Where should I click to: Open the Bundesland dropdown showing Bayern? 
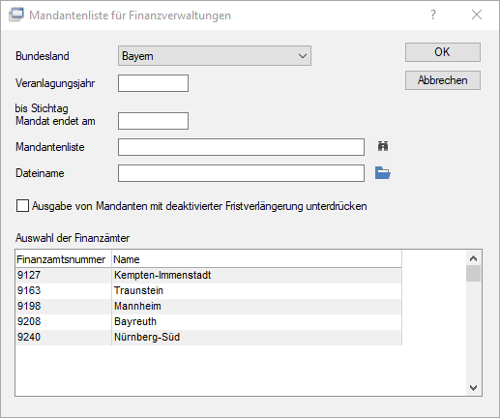tap(214, 56)
